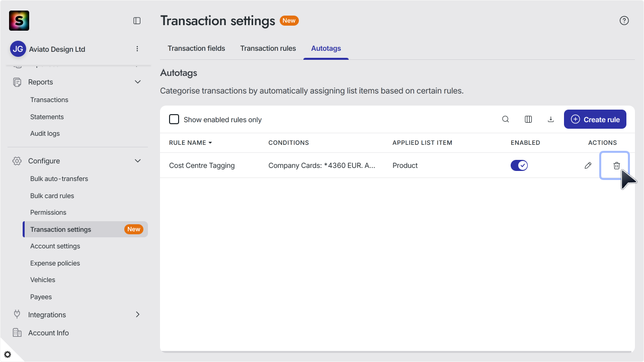Click the Product applied list item
The width and height of the screenshot is (644, 362).
(405, 165)
